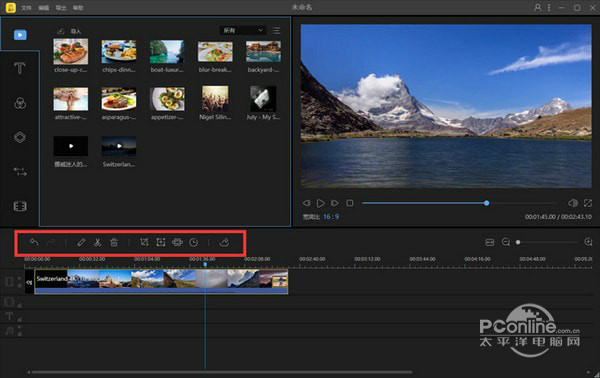Step to next frame
The image size is (600, 378).
334,203
